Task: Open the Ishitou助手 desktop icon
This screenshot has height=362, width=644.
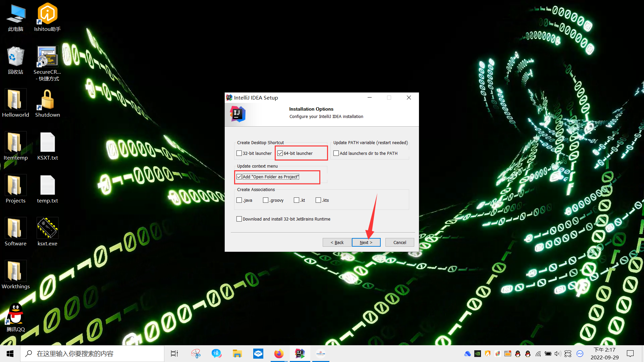Action: [47, 14]
